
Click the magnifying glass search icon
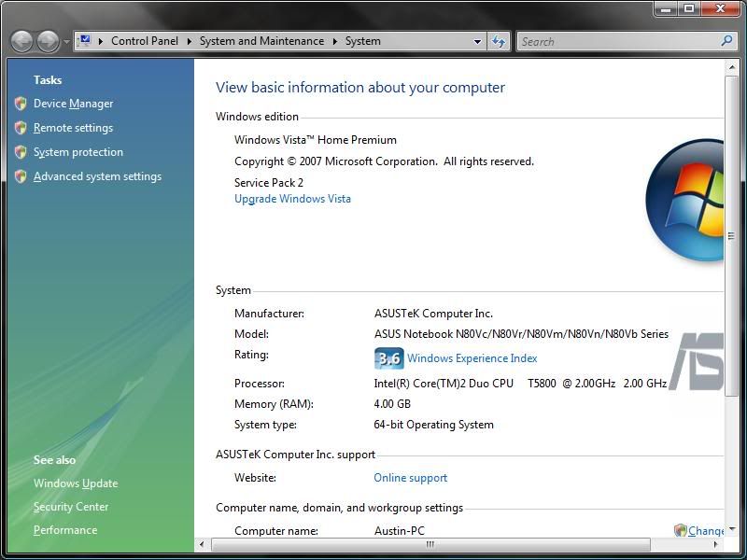tap(726, 41)
